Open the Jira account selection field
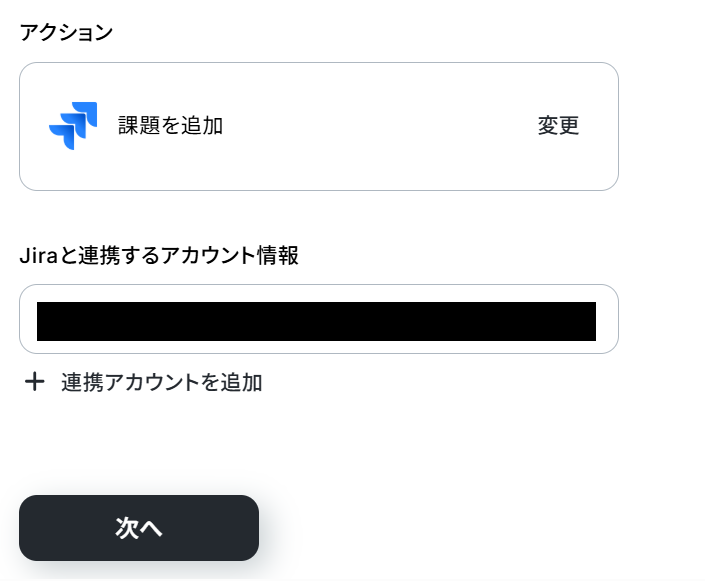This screenshot has width=705, height=581. pyautogui.click(x=319, y=319)
